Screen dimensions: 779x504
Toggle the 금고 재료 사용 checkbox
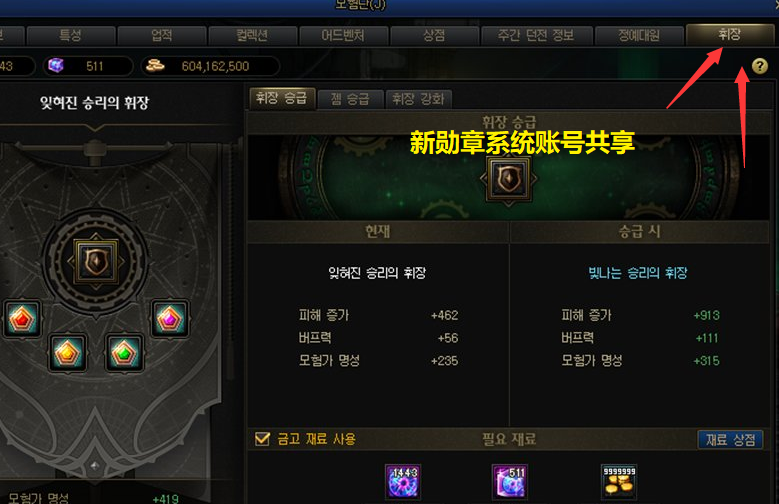tap(262, 439)
